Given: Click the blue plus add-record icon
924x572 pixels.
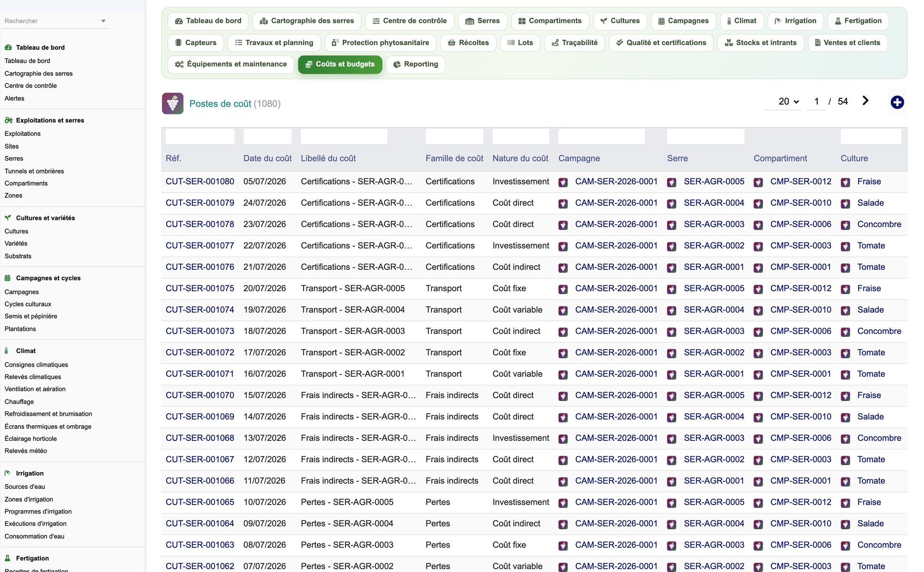Looking at the screenshot, I should [897, 102].
